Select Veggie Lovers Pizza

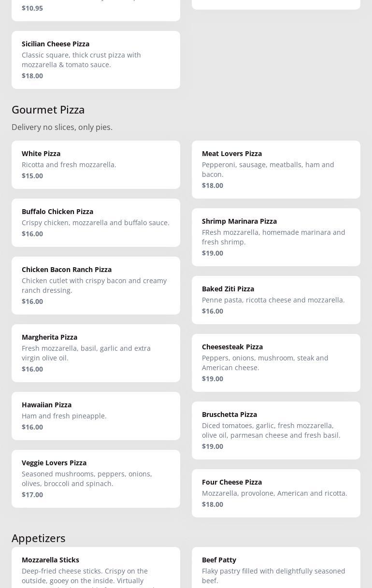pyautogui.click(x=96, y=479)
